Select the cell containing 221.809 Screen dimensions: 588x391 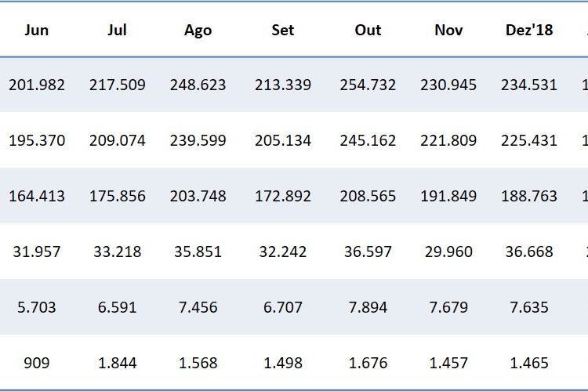pyautogui.click(x=448, y=141)
